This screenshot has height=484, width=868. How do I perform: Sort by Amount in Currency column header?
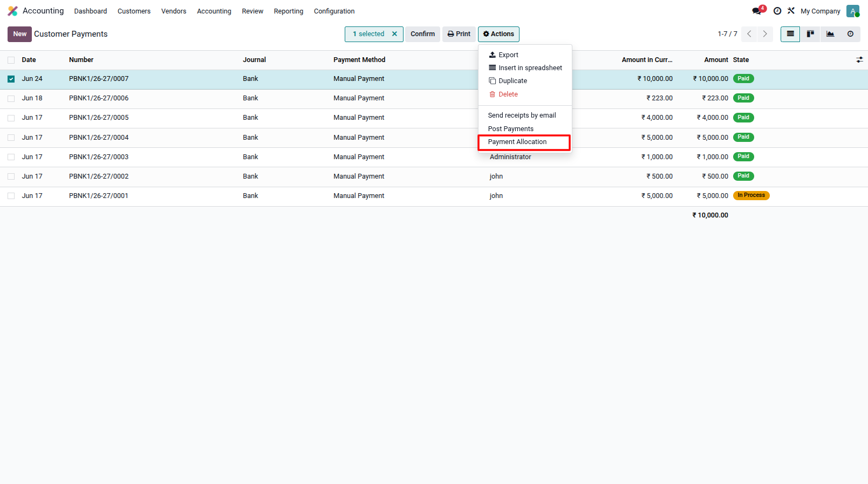pos(647,60)
